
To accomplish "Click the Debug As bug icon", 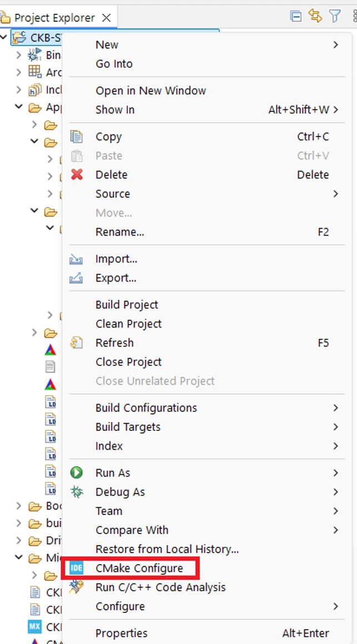I will point(77,492).
